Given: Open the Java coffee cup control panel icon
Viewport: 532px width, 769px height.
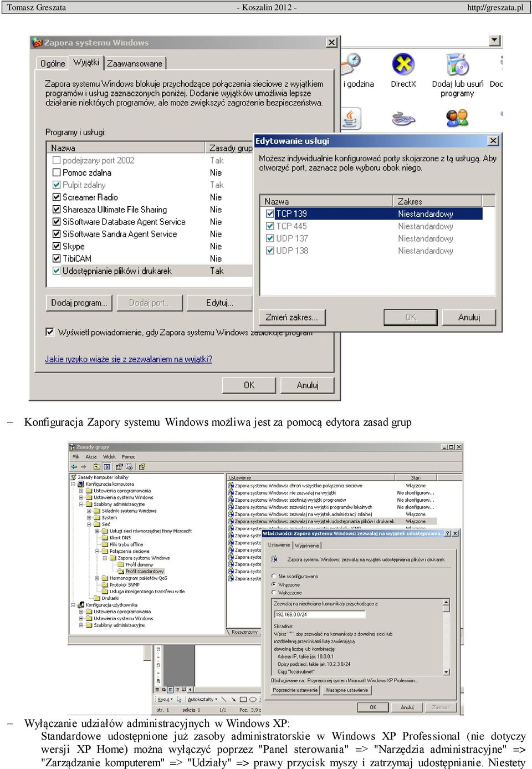Looking at the screenshot, I should [x=350, y=118].
